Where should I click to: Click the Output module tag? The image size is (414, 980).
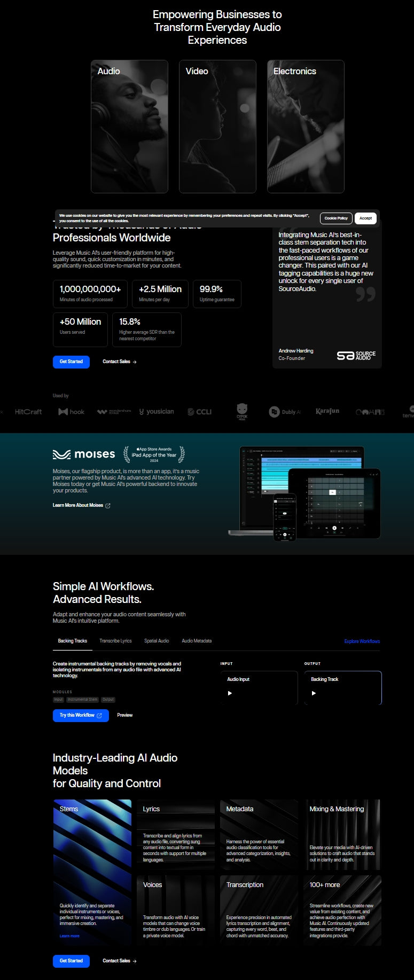pos(108,700)
